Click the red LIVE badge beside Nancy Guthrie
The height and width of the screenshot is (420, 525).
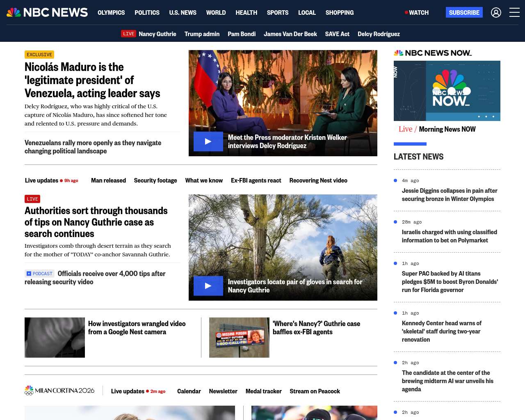coord(128,34)
